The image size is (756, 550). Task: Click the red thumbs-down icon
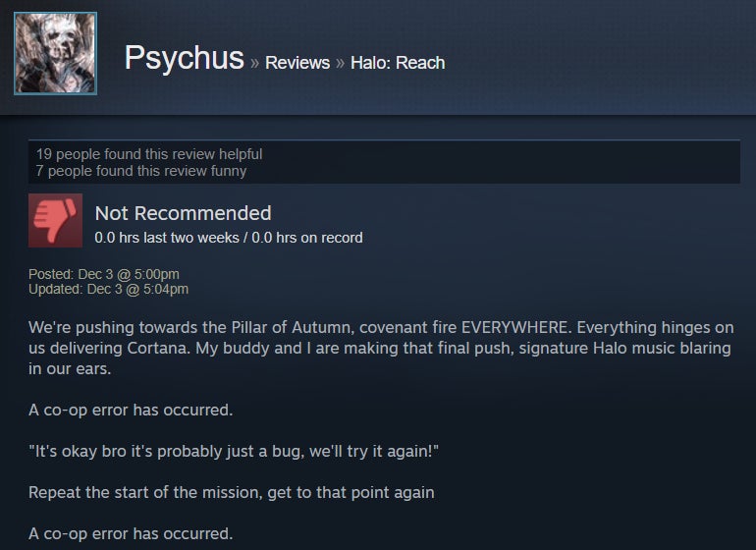(55, 220)
